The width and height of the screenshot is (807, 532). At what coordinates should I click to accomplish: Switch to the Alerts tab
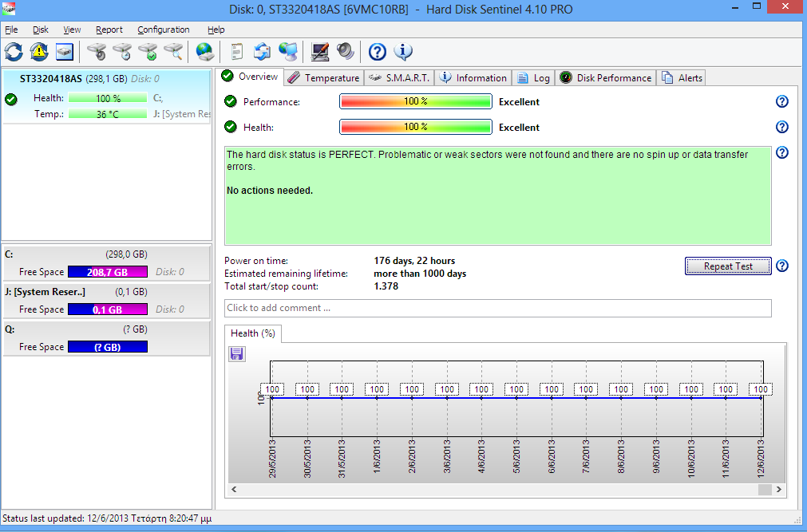682,77
